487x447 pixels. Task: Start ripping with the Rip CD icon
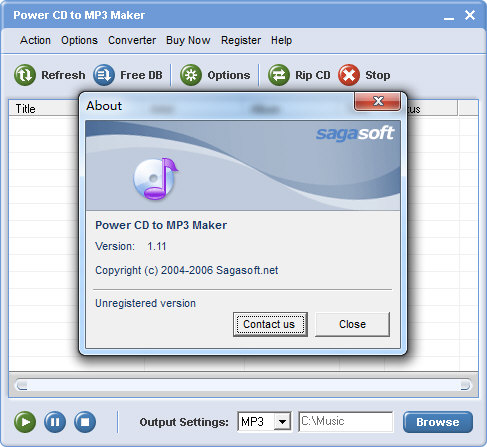click(x=279, y=75)
